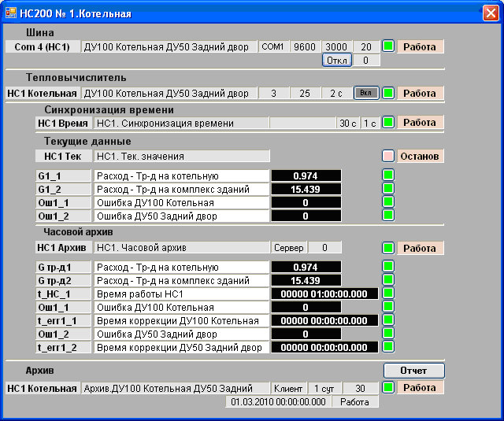Click the COM1 port field
The width and height of the screenshot is (504, 421).
[x=273, y=47]
